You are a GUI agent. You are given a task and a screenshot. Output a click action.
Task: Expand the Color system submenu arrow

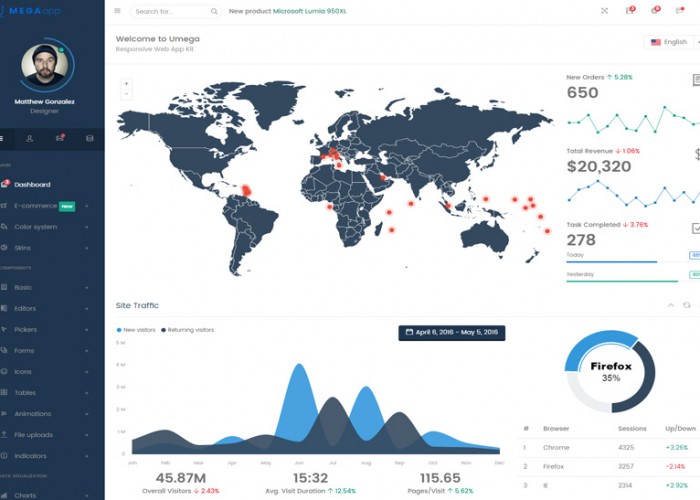click(87, 227)
